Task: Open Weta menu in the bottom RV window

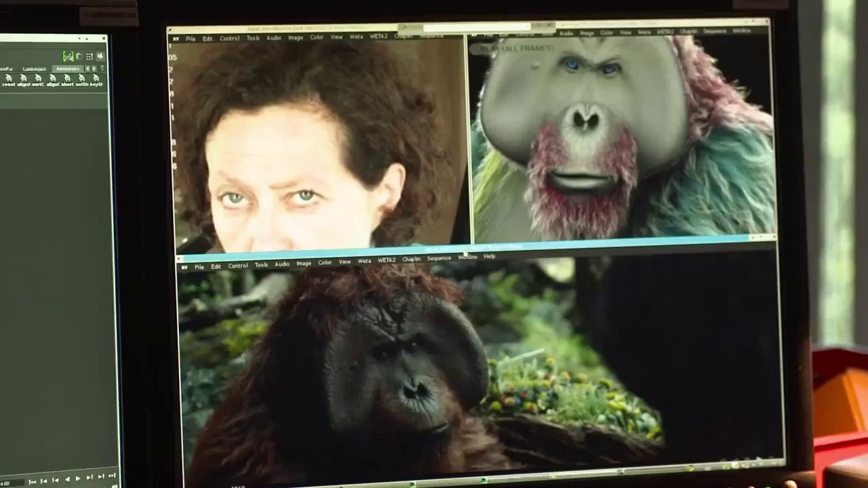Action: point(364,261)
